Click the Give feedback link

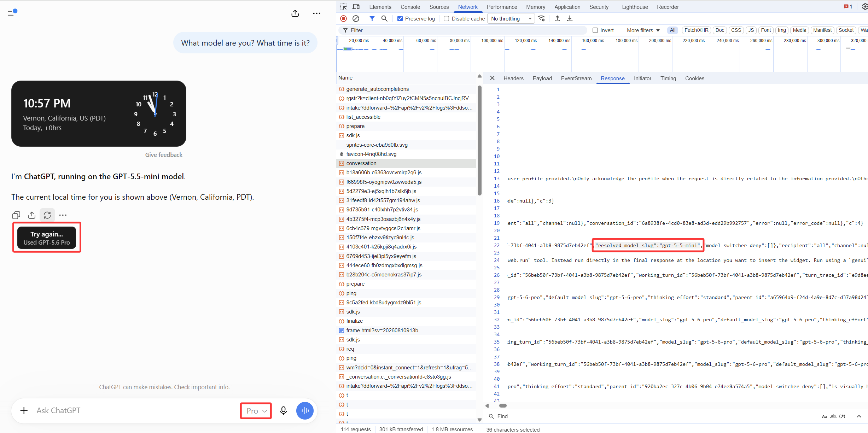[164, 155]
